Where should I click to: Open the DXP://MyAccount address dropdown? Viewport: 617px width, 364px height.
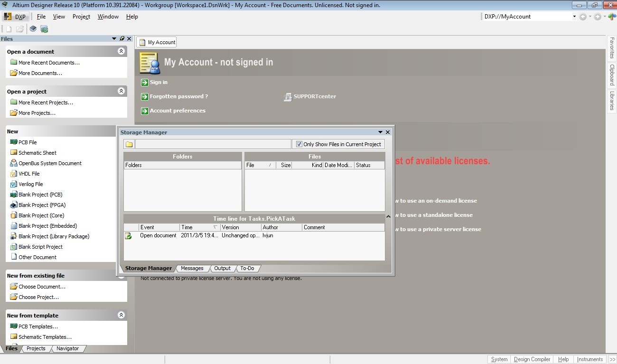pyautogui.click(x=574, y=17)
